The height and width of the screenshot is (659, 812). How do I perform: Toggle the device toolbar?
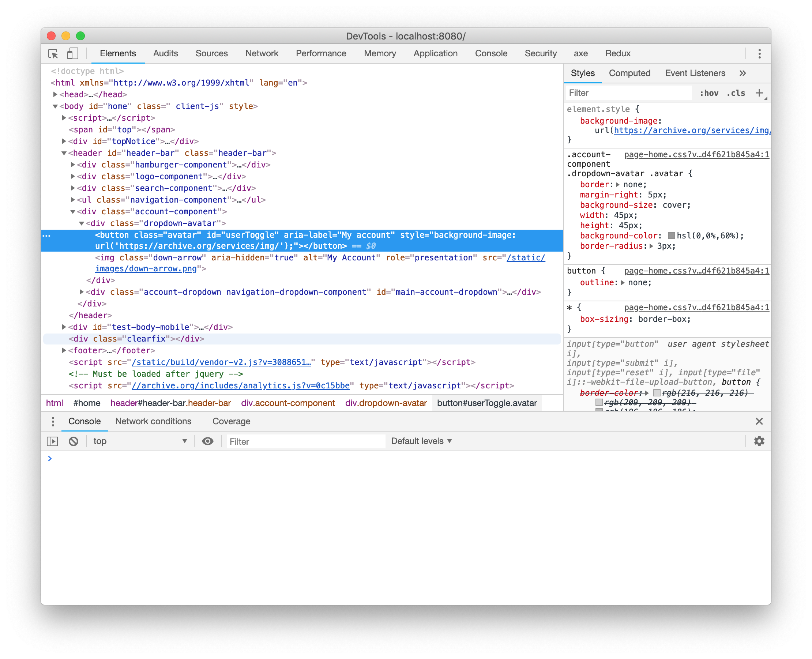coord(73,54)
